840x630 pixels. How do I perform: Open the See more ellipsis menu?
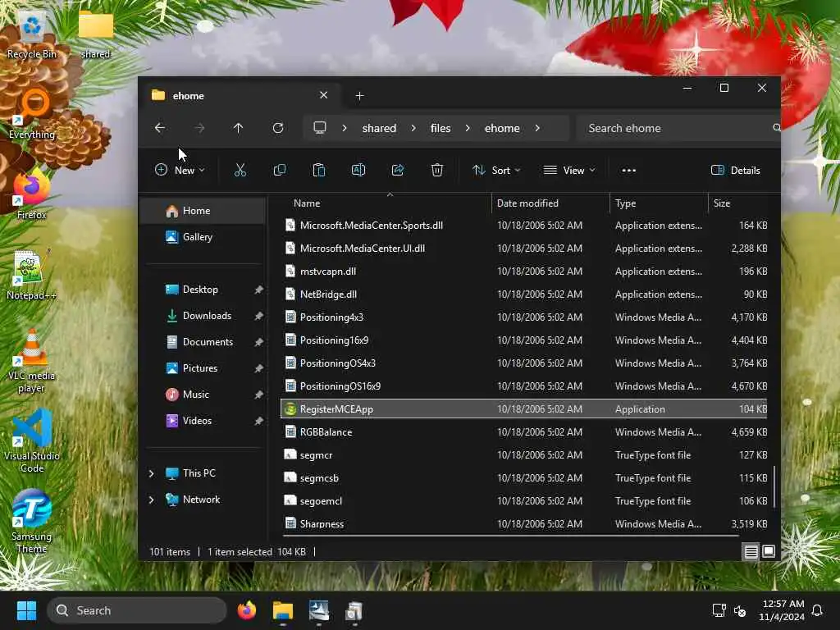[x=629, y=171]
